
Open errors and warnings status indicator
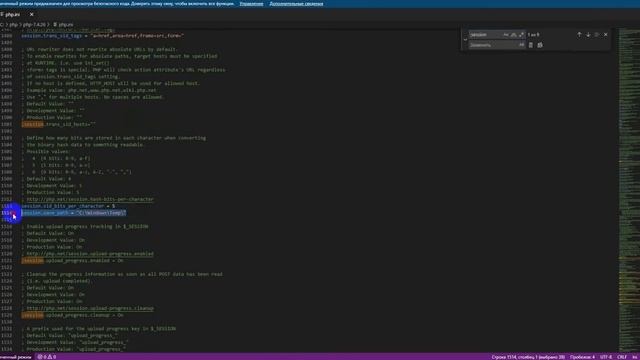47,357
